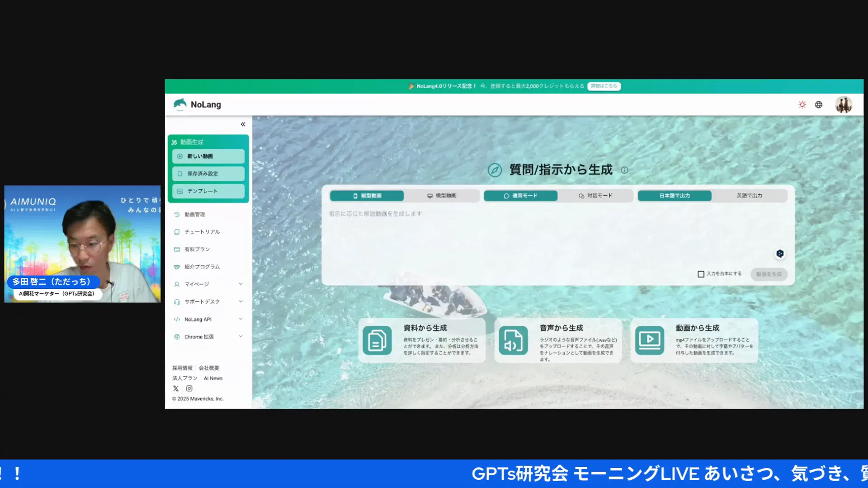
Task: Click the 動画管理 history icon
Action: tap(177, 215)
